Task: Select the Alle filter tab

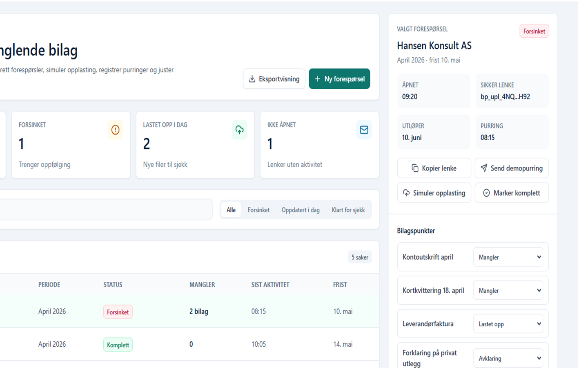Action: (x=231, y=210)
